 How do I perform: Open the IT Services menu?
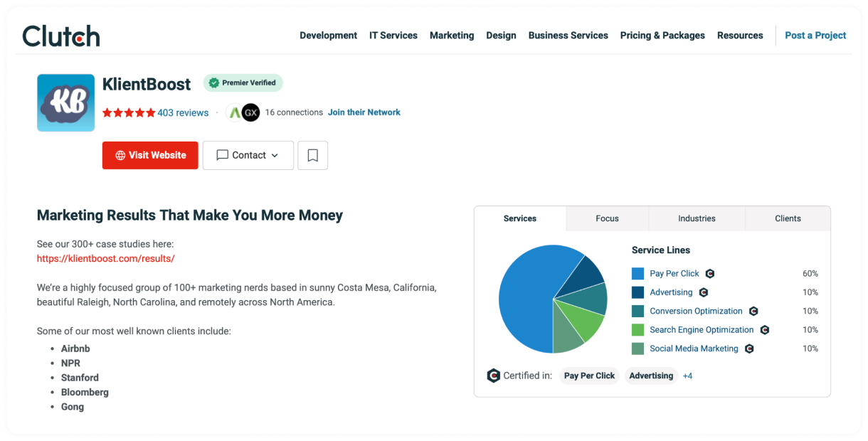point(393,36)
